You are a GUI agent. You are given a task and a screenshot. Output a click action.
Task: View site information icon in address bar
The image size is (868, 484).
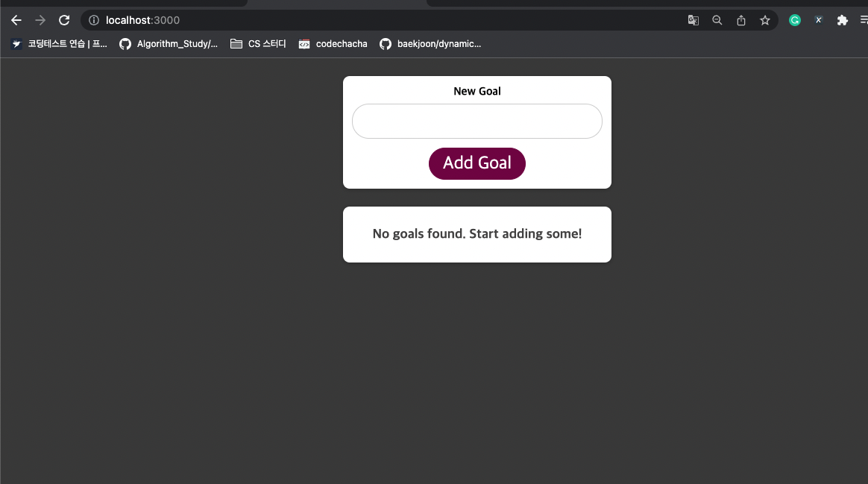(x=94, y=20)
